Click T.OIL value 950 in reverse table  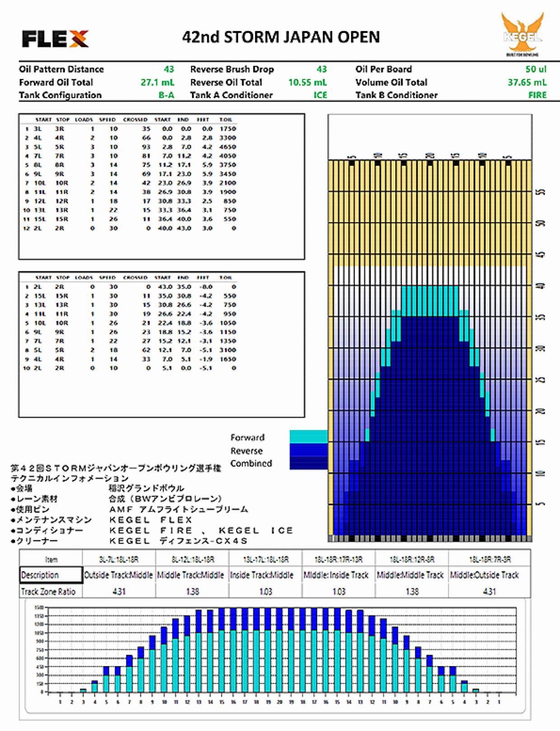pyautogui.click(x=229, y=314)
